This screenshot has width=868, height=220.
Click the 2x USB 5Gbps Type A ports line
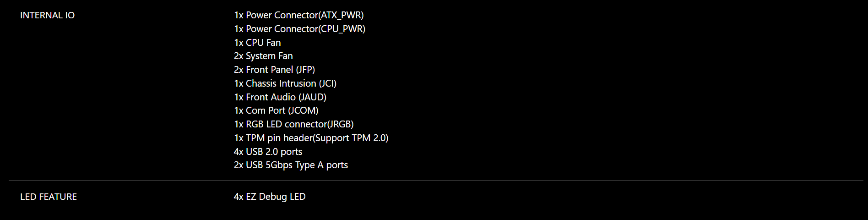[291, 165]
